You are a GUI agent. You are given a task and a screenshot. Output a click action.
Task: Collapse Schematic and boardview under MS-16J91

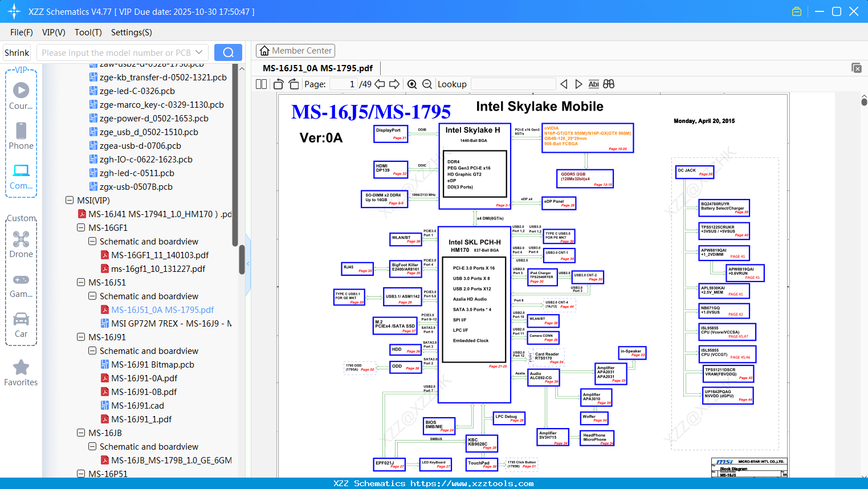[92, 351]
